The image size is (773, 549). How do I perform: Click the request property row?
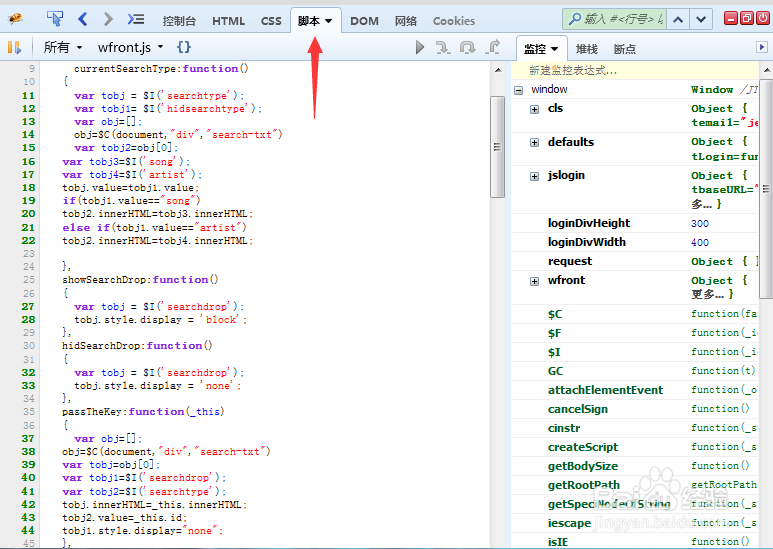click(634, 261)
